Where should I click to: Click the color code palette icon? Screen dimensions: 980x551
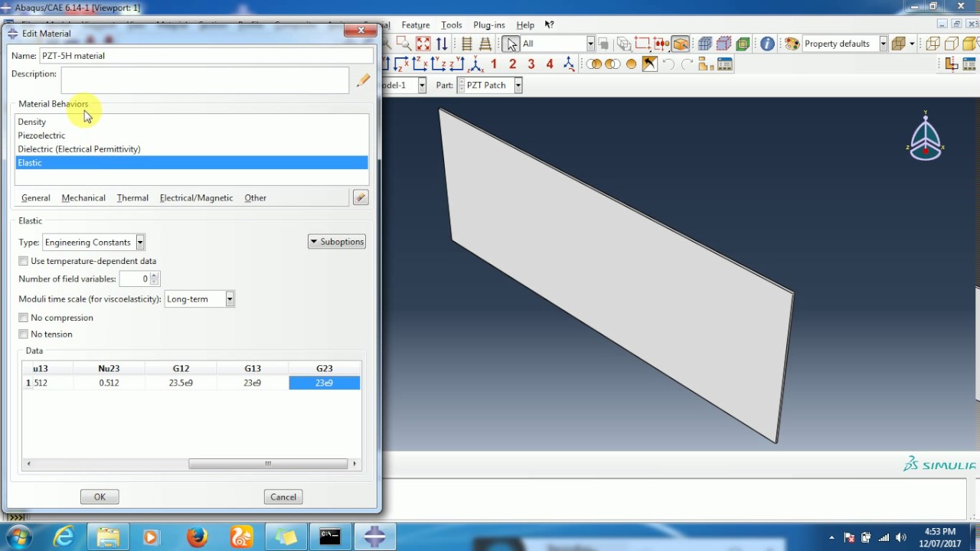(x=792, y=44)
